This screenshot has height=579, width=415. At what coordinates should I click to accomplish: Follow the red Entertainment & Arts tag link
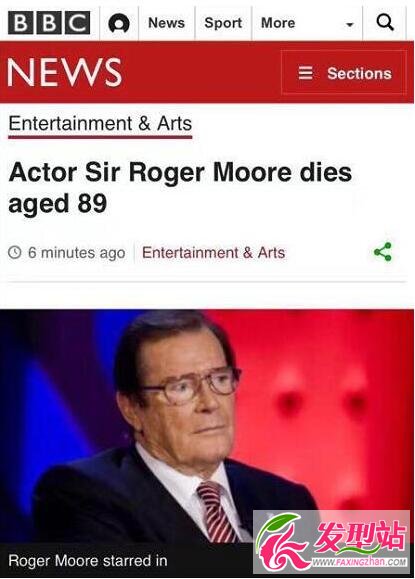pyautogui.click(x=213, y=253)
